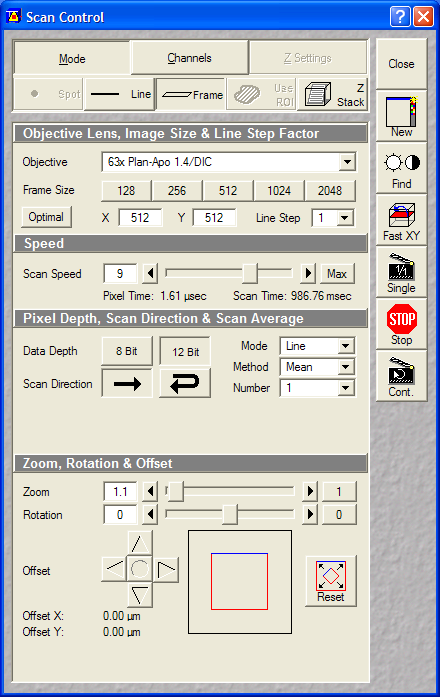Reset zoom and offset with Reset icon
The image size is (440, 697).
point(331,581)
